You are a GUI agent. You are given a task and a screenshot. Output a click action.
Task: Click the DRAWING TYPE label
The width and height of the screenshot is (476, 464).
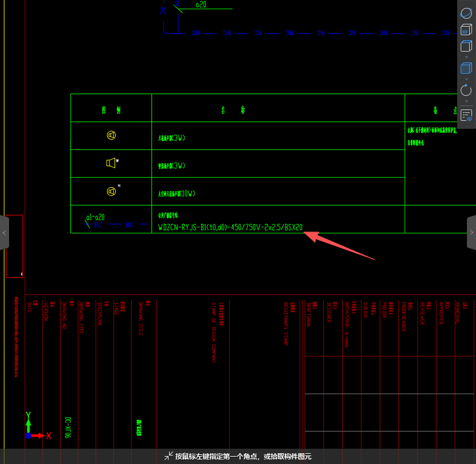81,318
